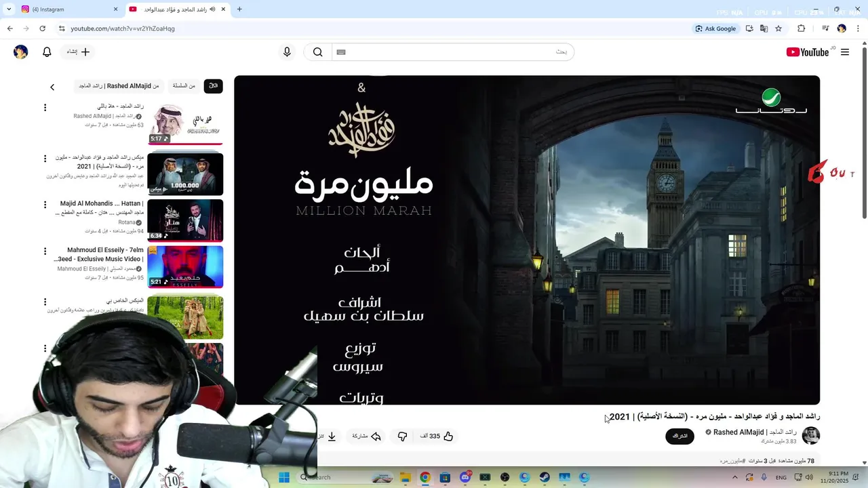This screenshot has height=488, width=868.
Task: Bookmark this page with the star icon
Action: pos(778,28)
